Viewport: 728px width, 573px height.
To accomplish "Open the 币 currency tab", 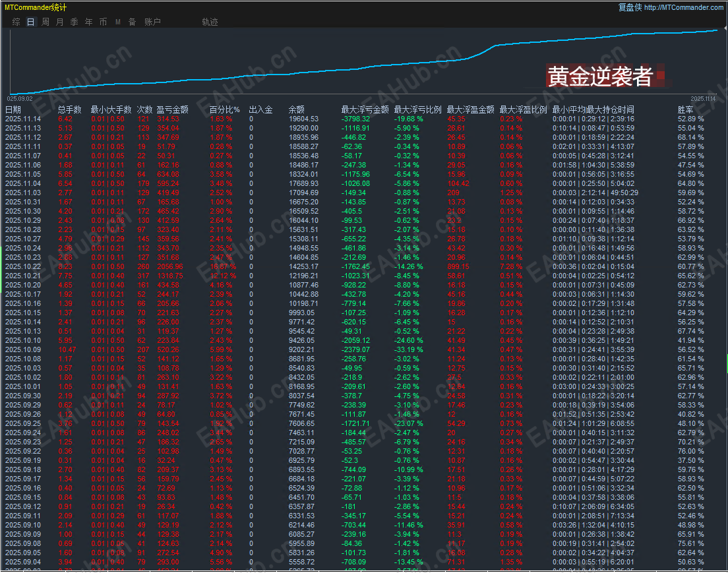I will [103, 22].
